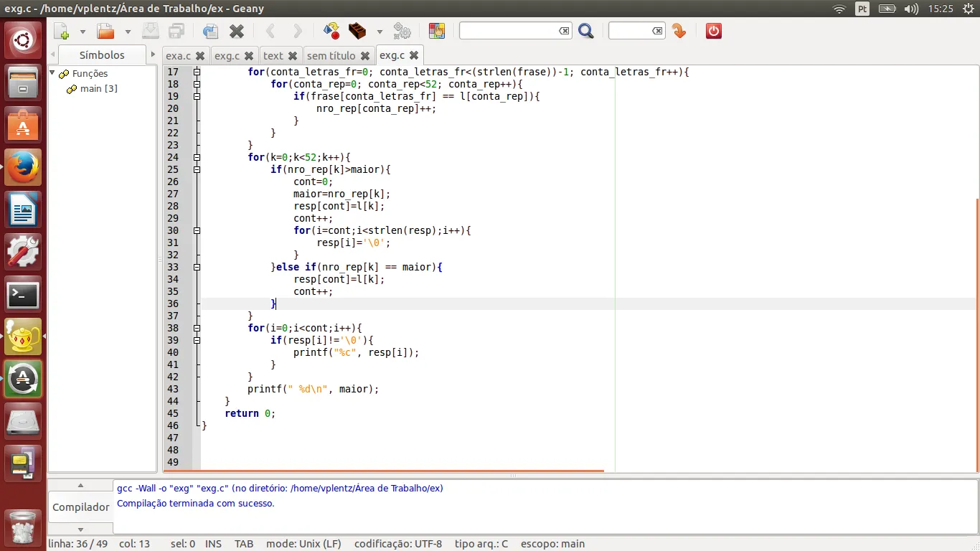This screenshot has height=551, width=980.
Task: Switch to the sem título tab
Action: pyautogui.click(x=331, y=55)
